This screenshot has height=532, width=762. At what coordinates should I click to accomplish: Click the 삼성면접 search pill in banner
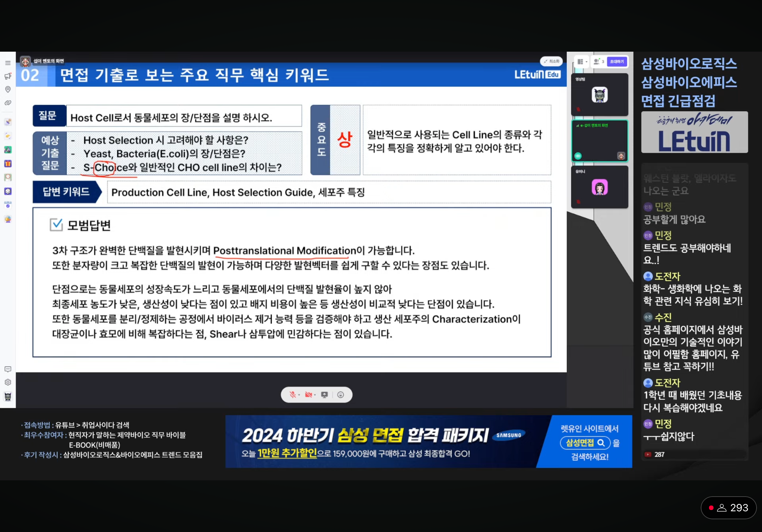[585, 443]
